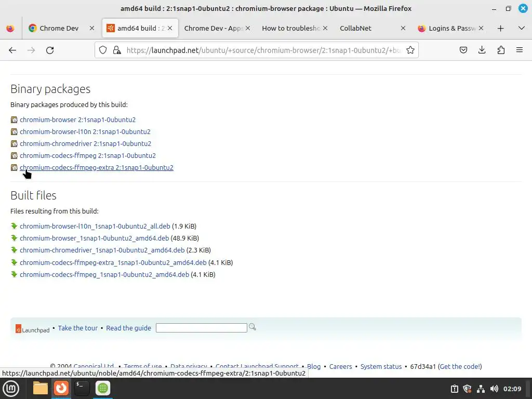Click green download arrow beside chromium-chromedriver deb

coord(14,250)
